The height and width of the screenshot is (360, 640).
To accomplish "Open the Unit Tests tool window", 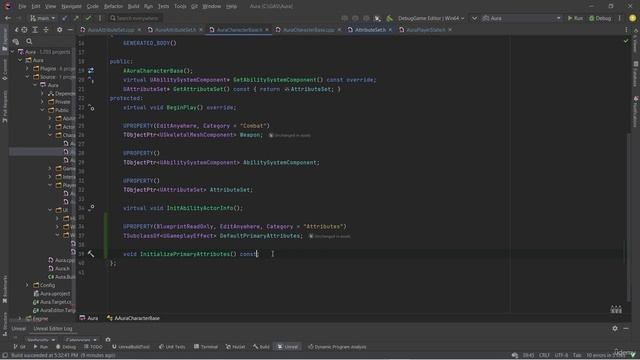I will (x=172, y=347).
